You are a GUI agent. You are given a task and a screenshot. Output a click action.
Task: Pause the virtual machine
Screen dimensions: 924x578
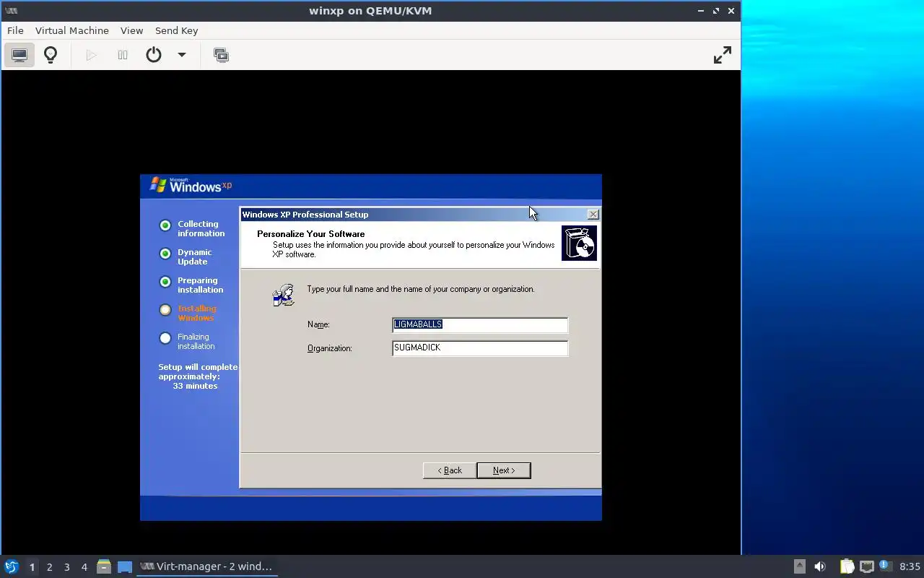123,55
